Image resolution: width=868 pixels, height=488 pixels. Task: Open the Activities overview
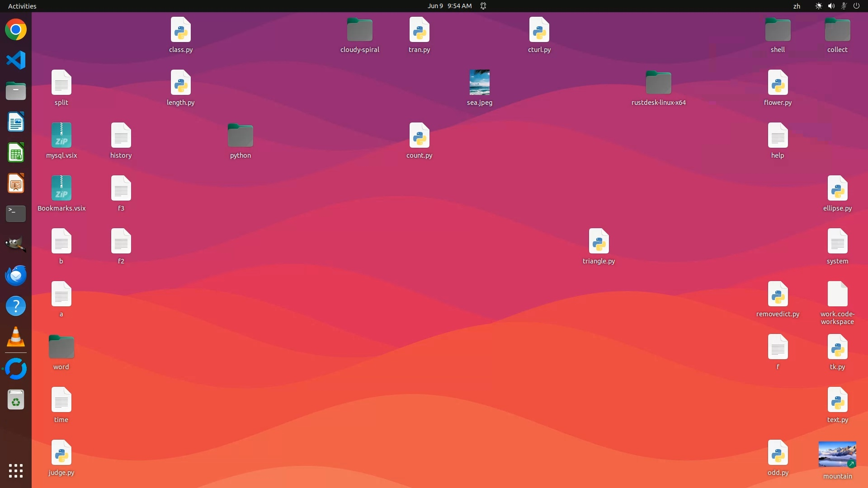[22, 6]
